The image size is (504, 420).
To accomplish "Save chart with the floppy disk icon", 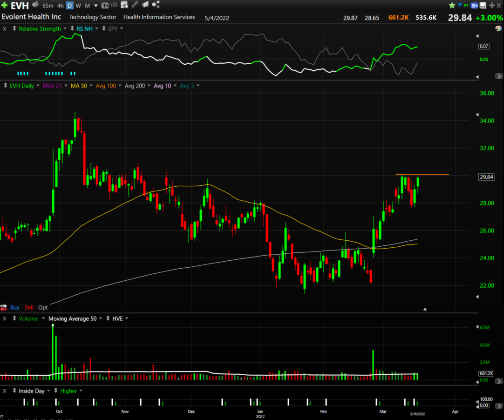I will coord(483,6).
